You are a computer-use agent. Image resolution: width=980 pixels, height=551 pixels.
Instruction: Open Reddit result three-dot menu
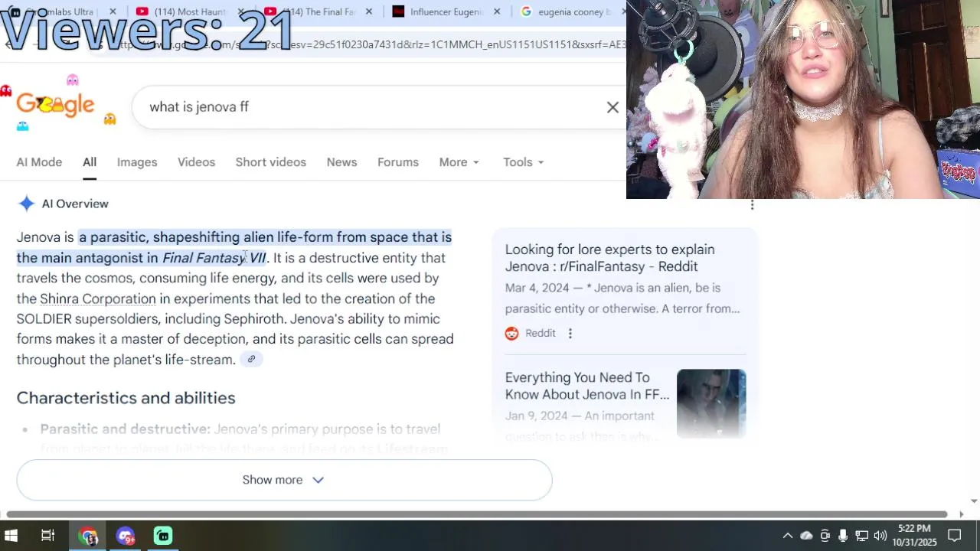pyautogui.click(x=570, y=333)
